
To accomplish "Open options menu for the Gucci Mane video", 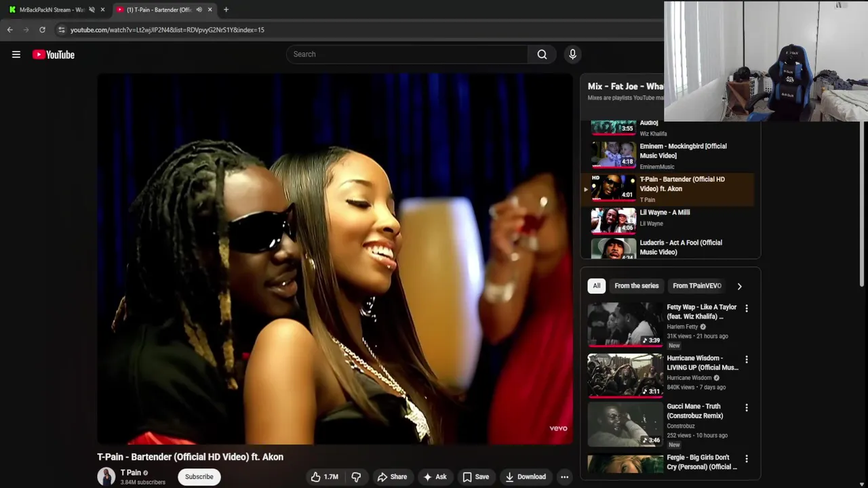I will coord(747,408).
